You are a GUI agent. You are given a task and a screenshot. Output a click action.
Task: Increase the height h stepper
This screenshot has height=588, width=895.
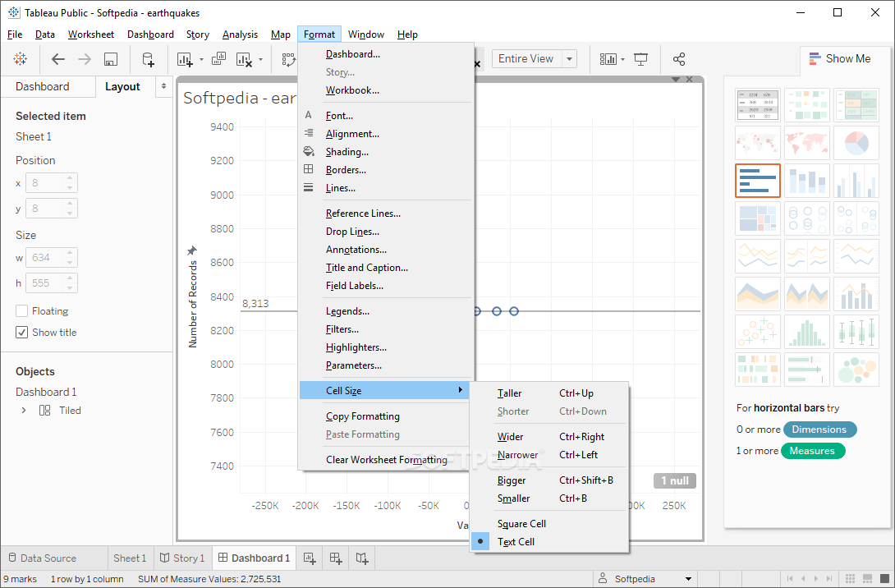pos(70,278)
